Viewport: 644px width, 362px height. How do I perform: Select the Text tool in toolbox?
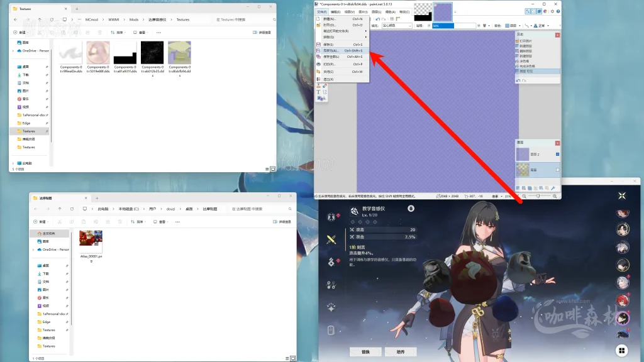click(x=318, y=92)
